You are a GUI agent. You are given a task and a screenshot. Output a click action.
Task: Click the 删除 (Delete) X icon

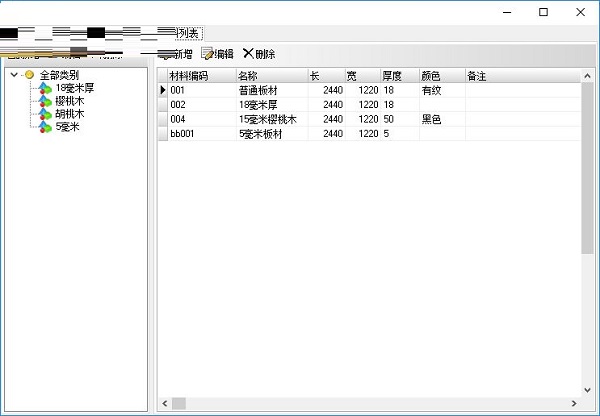pyautogui.click(x=248, y=54)
